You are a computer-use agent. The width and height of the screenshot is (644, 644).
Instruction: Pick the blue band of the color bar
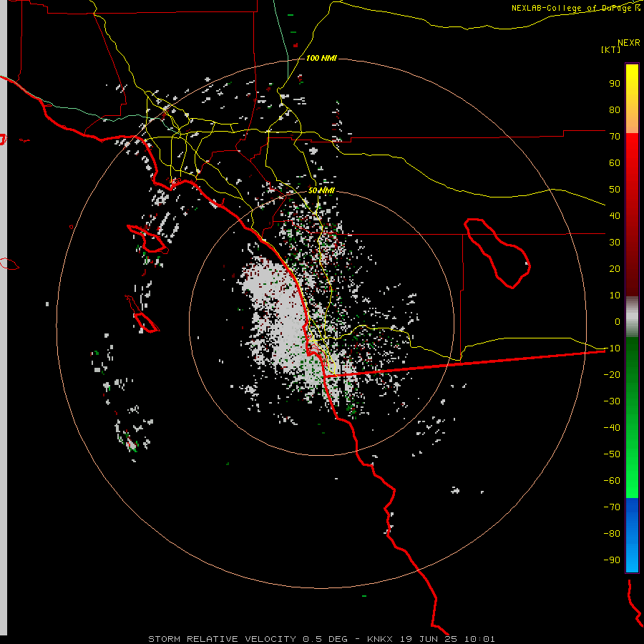[x=632, y=535]
